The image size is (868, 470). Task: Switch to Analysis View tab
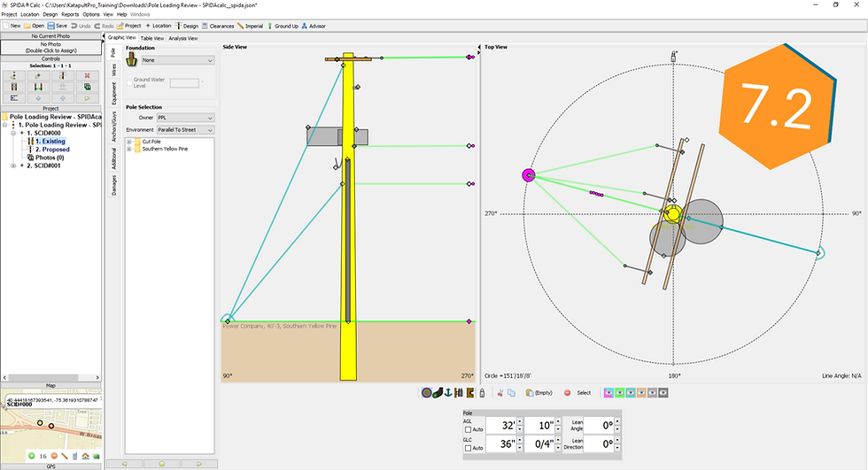[182, 38]
